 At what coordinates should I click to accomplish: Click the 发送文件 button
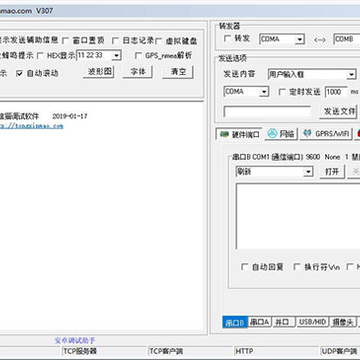pos(339,112)
